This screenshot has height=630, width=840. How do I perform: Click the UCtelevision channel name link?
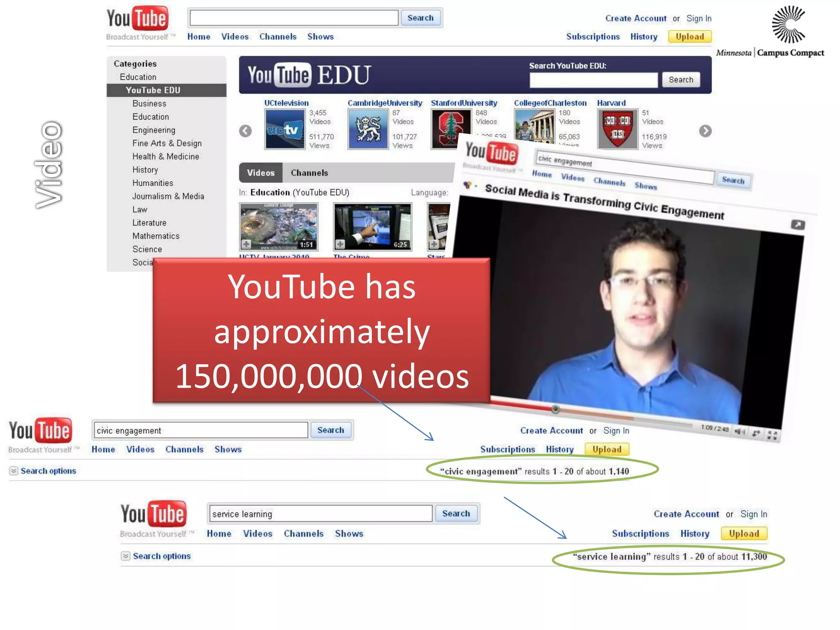(x=286, y=103)
